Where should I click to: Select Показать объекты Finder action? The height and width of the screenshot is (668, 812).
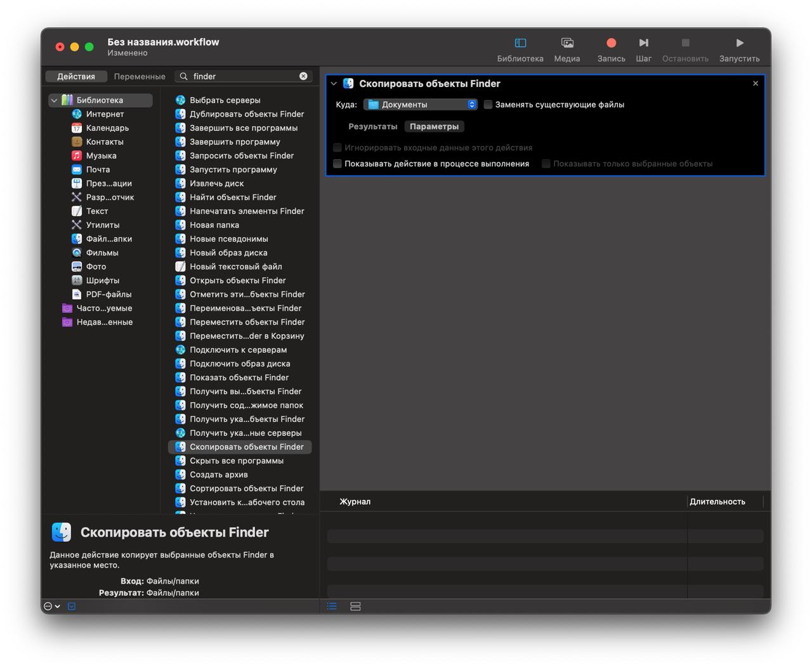[239, 378]
